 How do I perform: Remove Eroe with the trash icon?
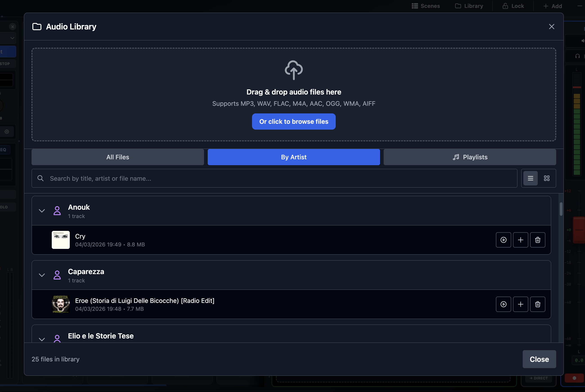538,304
